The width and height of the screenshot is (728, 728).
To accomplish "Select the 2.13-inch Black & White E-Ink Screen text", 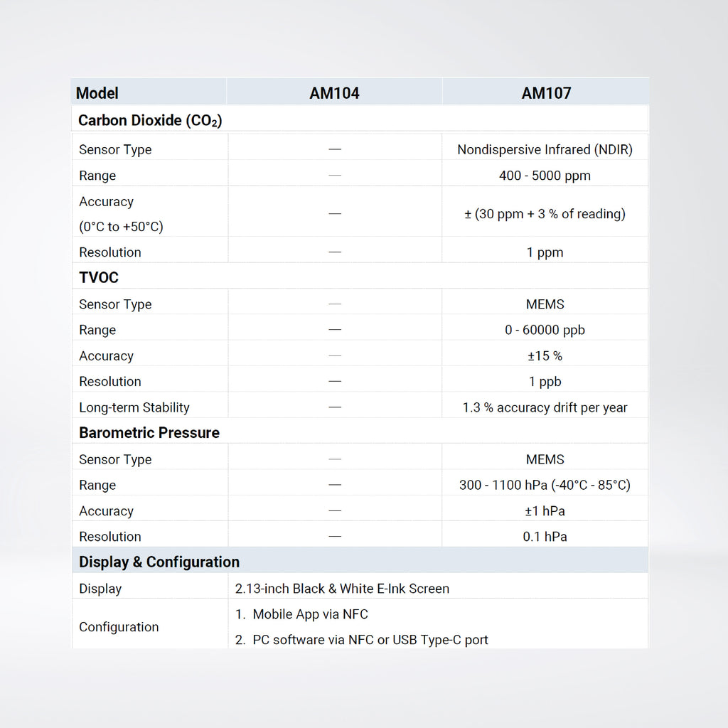I will point(342,589).
